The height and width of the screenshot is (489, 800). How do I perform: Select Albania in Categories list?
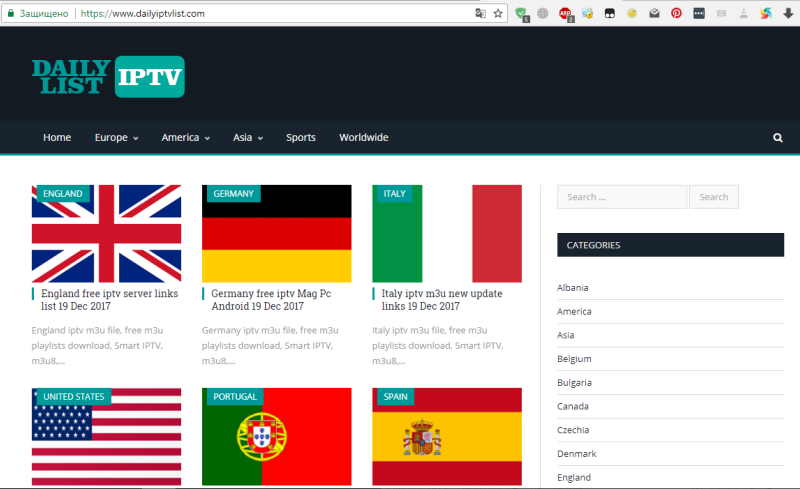(x=572, y=288)
